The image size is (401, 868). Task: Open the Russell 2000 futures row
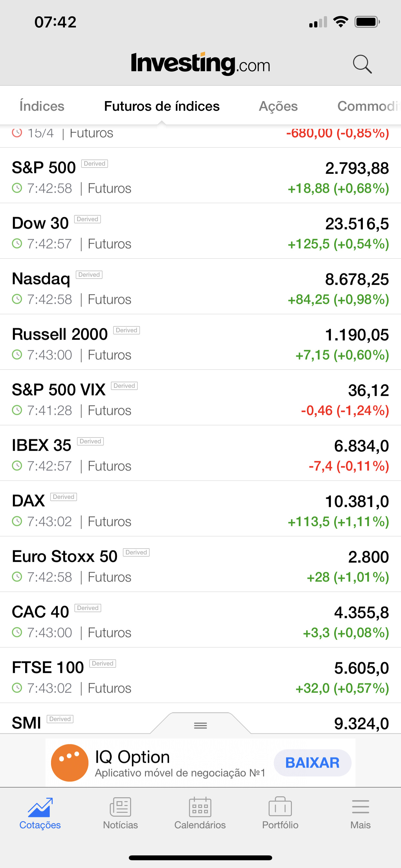[x=200, y=342]
